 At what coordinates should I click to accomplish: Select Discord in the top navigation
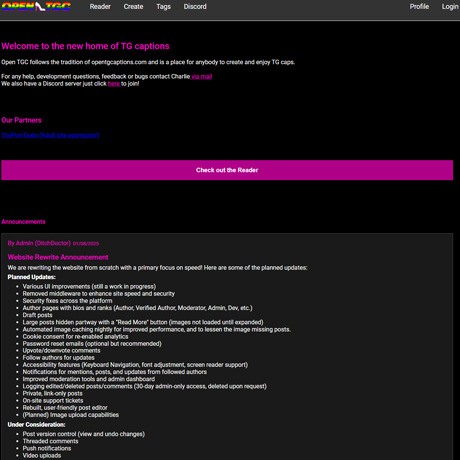coord(195,7)
